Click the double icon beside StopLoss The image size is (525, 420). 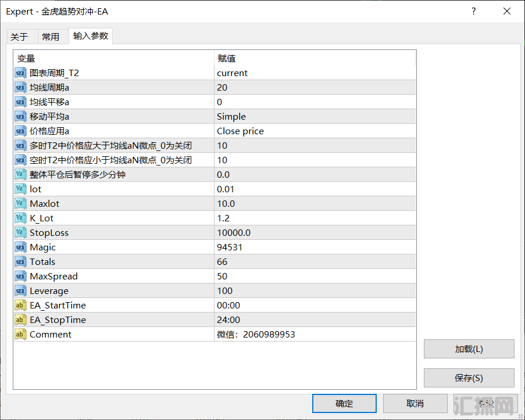pos(20,232)
